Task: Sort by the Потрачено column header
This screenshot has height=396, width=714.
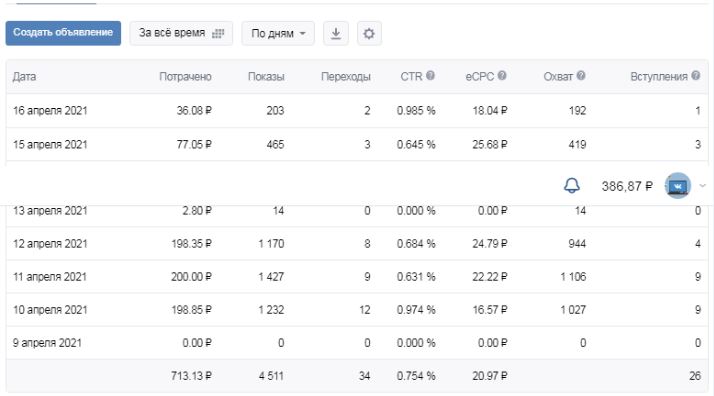Action: click(x=185, y=76)
